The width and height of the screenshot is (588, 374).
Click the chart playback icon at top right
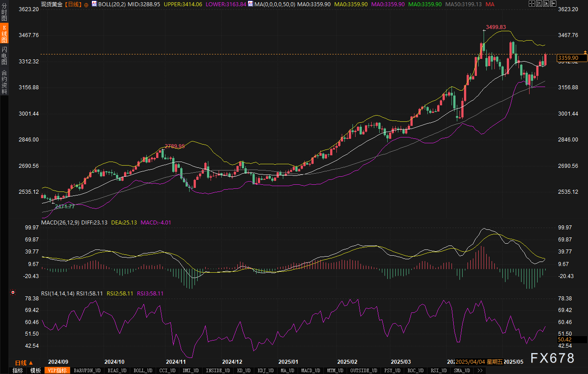(x=547, y=4)
